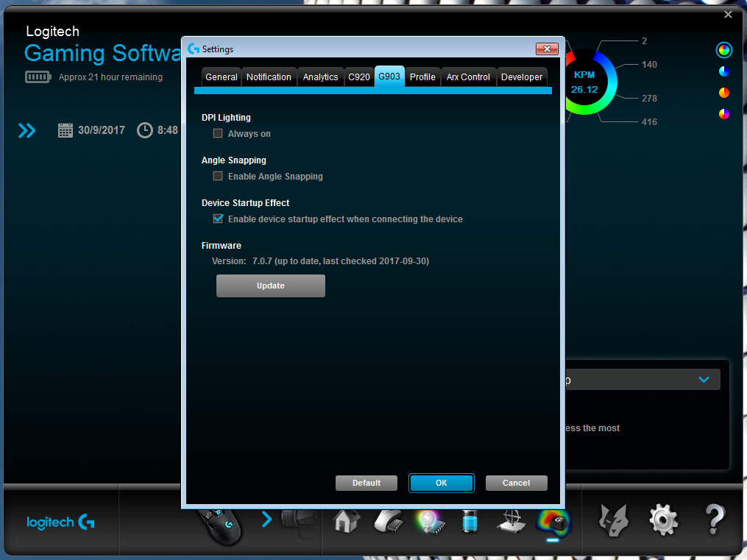Tick Enable Angle Snapping checkbox

click(x=218, y=176)
